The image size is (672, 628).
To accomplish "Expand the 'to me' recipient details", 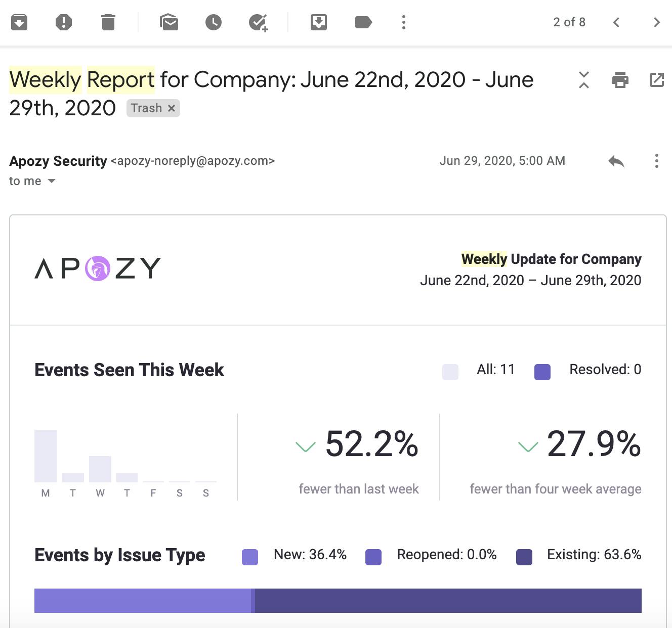I will (x=51, y=181).
